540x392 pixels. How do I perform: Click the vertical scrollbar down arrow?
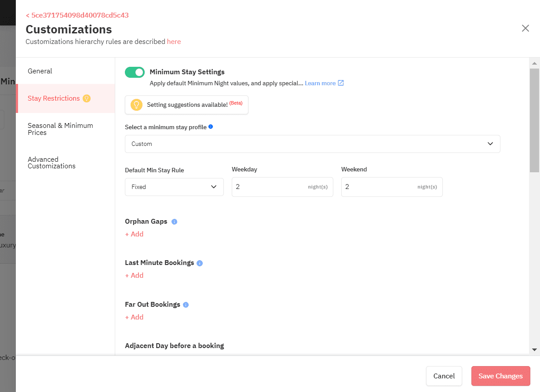point(534,350)
